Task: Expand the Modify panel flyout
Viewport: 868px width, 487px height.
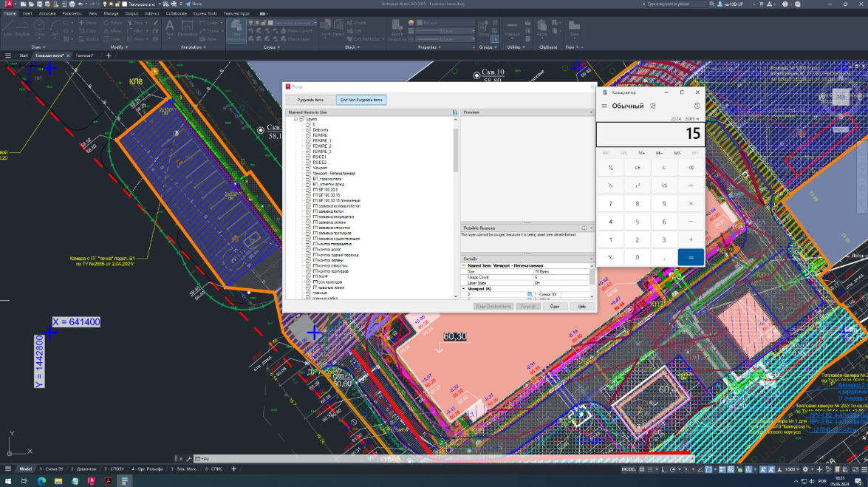Action: click(x=119, y=47)
